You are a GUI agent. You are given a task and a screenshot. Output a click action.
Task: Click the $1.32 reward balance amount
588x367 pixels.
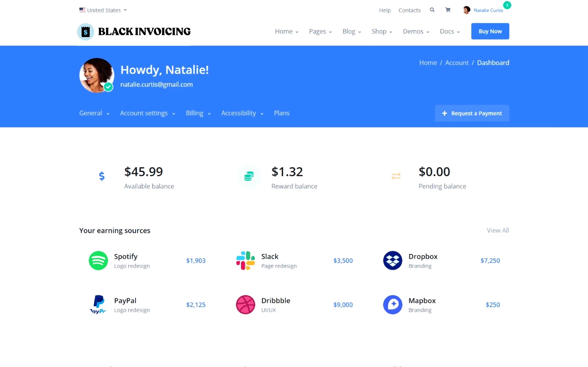[x=287, y=172]
